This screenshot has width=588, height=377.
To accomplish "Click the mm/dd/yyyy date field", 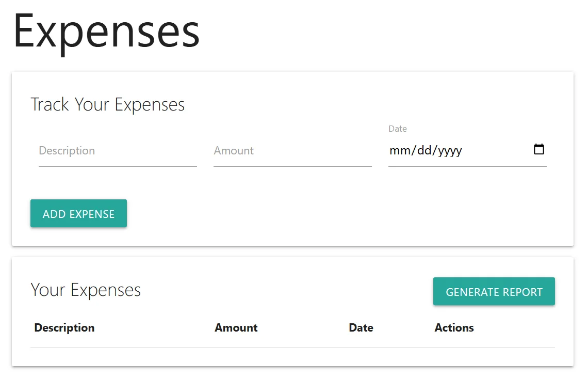I will pyautogui.click(x=467, y=151).
